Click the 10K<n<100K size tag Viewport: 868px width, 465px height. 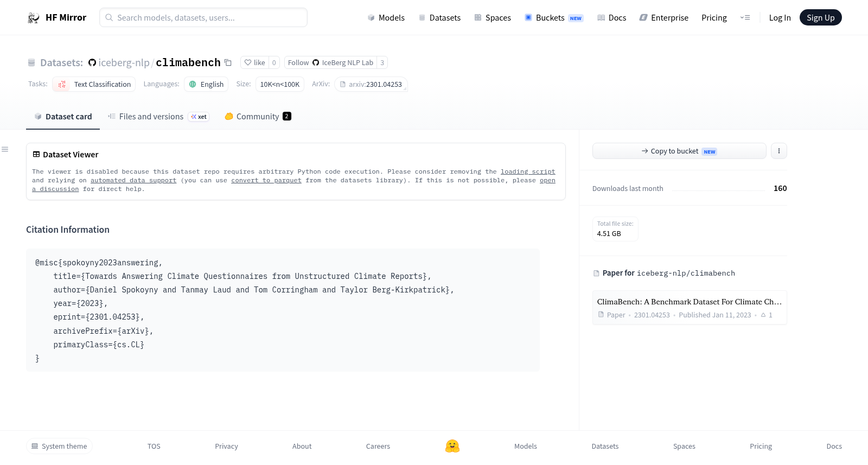[280, 84]
